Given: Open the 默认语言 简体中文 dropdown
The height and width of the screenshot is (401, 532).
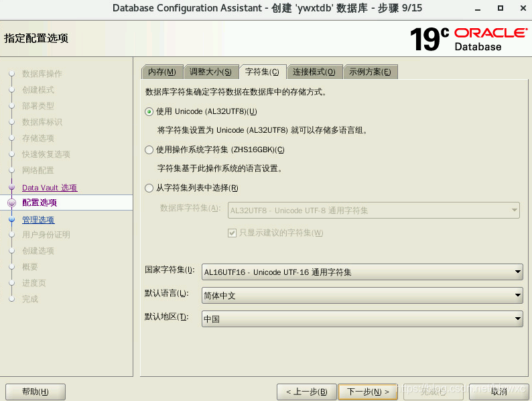Looking at the screenshot, I should click(362, 296).
